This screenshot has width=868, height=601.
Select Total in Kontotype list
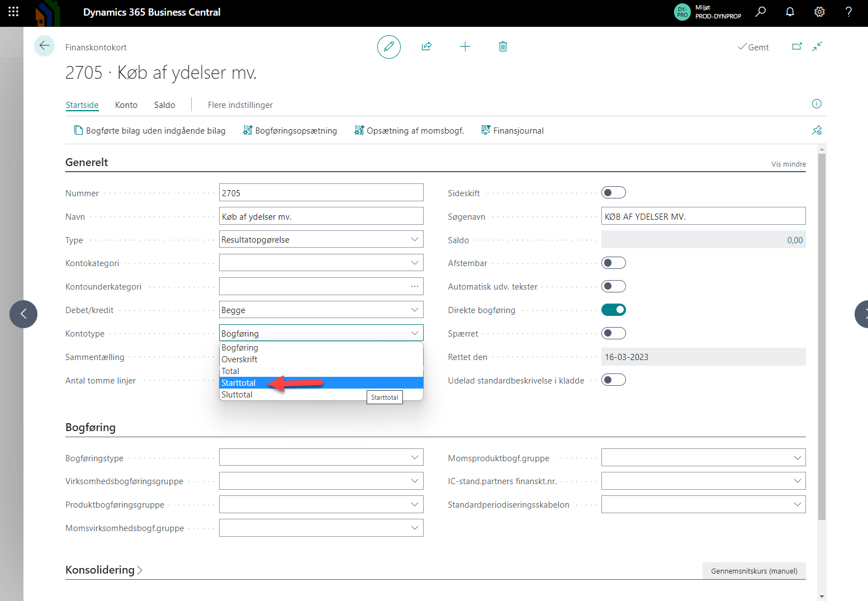pyautogui.click(x=321, y=371)
